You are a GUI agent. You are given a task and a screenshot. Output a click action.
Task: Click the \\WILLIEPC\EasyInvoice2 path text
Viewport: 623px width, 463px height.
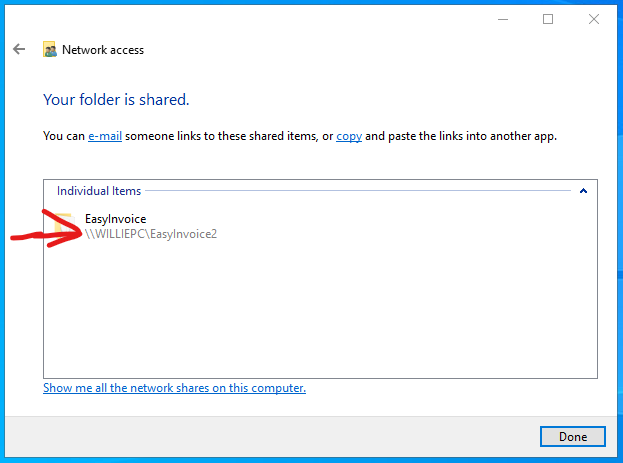point(151,234)
